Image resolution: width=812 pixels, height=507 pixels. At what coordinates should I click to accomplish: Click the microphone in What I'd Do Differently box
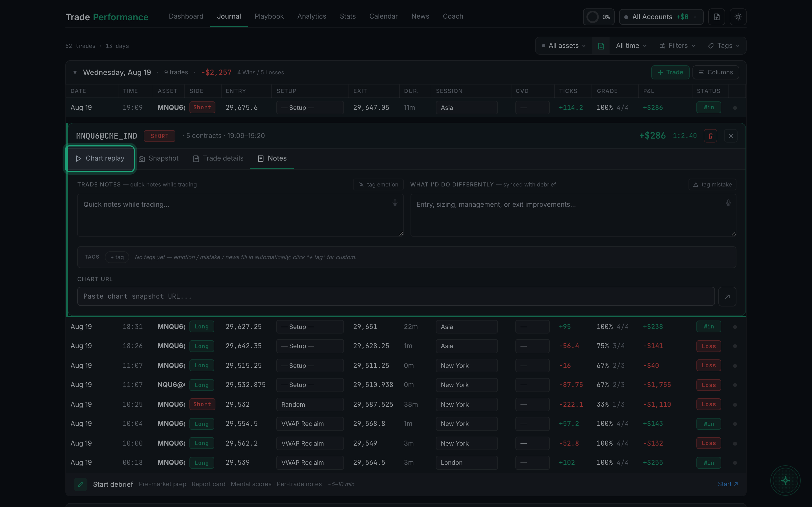point(728,203)
